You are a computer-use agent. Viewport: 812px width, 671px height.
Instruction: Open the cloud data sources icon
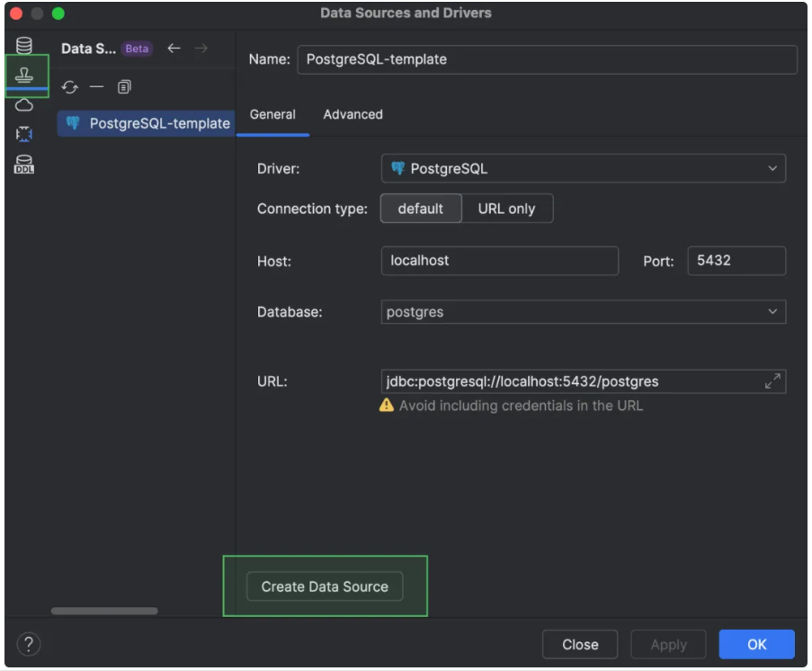(24, 105)
